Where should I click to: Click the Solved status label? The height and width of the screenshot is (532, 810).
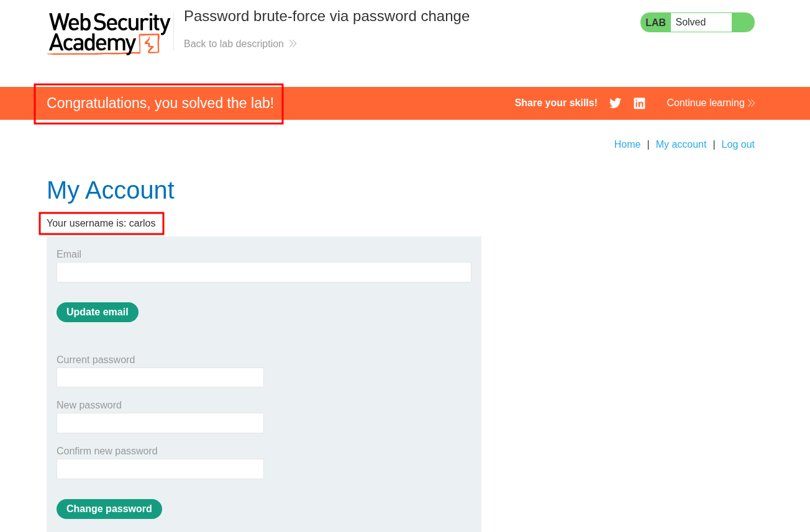tap(691, 22)
